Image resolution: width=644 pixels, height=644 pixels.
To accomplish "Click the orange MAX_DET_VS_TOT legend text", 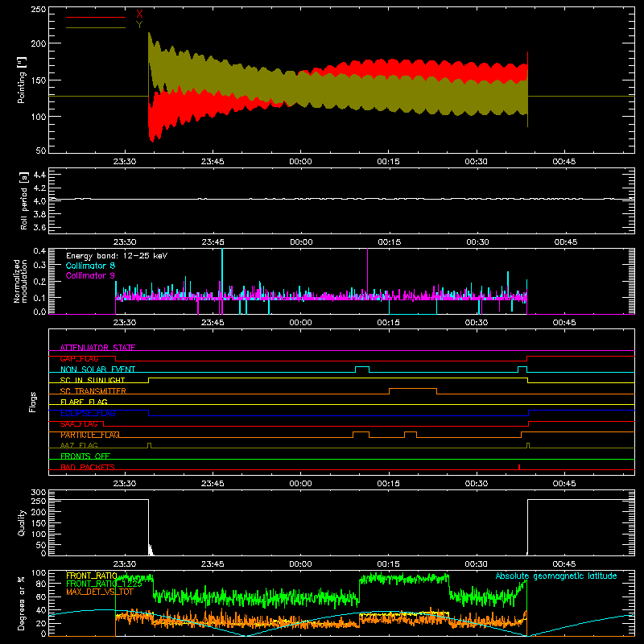I will tap(99, 592).
